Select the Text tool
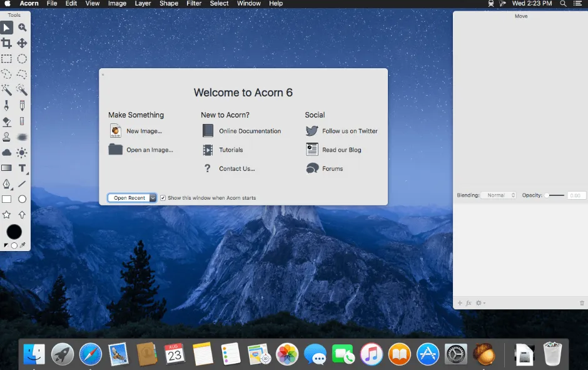 22,168
